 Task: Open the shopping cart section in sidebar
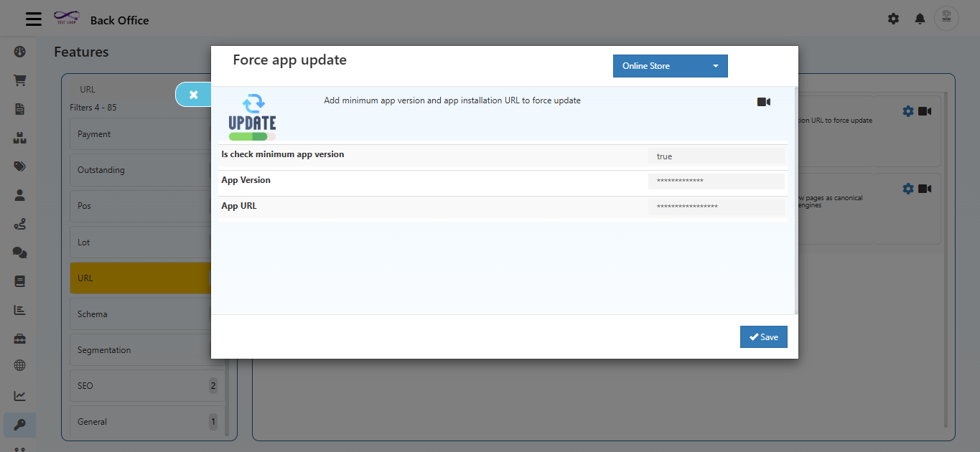tap(19, 80)
